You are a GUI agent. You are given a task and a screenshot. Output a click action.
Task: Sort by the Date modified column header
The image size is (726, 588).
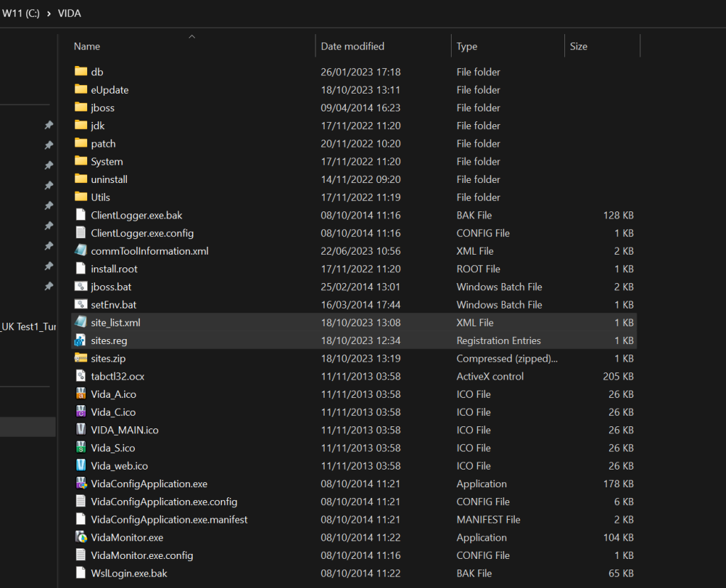352,46
